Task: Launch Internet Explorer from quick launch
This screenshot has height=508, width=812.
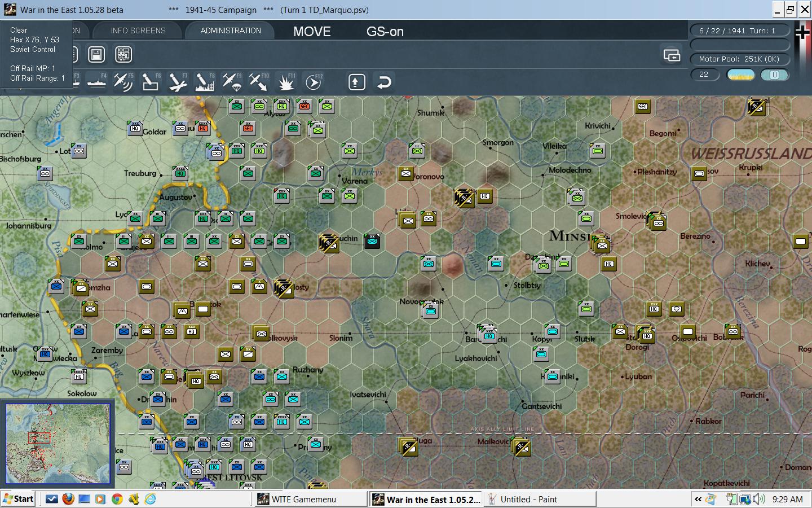Action: 150,499
